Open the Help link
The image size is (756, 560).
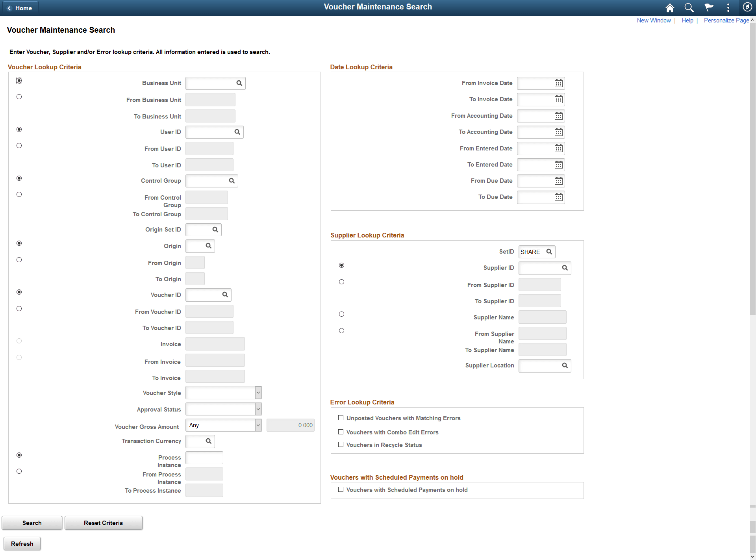687,20
